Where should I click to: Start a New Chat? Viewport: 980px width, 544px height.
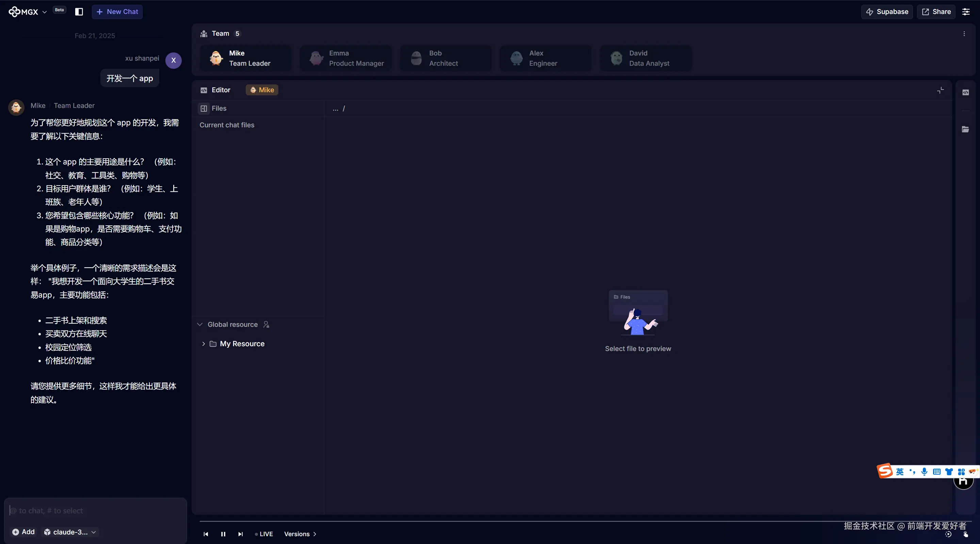[x=117, y=12]
